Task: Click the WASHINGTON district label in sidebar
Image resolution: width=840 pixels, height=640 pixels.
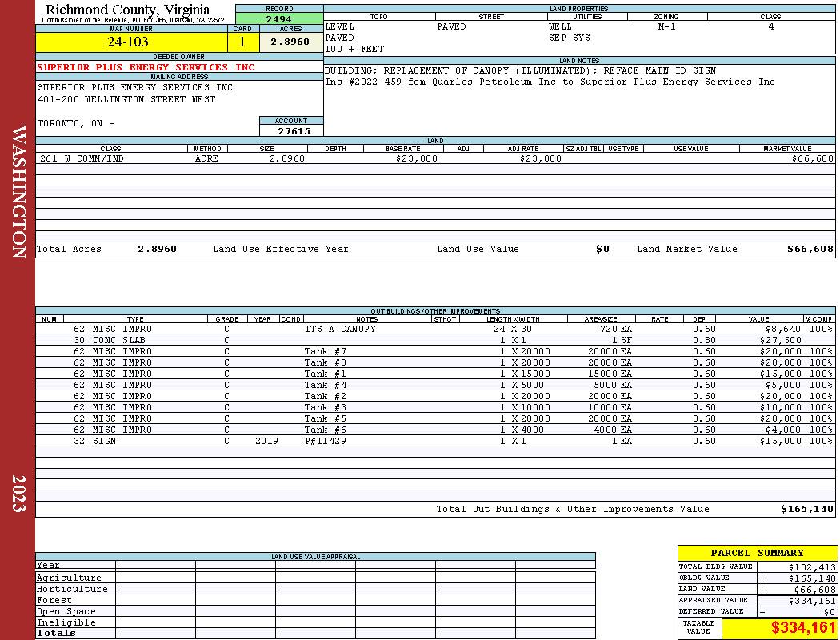Action: [18, 192]
